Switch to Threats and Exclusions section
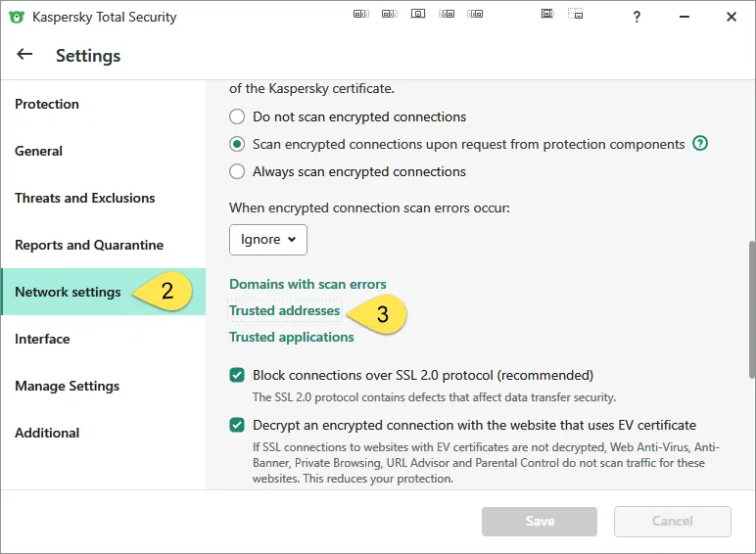 [84, 198]
